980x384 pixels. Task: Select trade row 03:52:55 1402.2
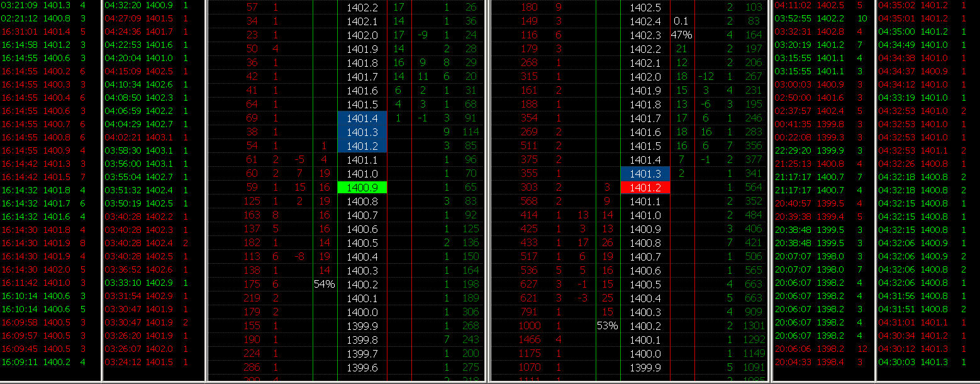822,18
